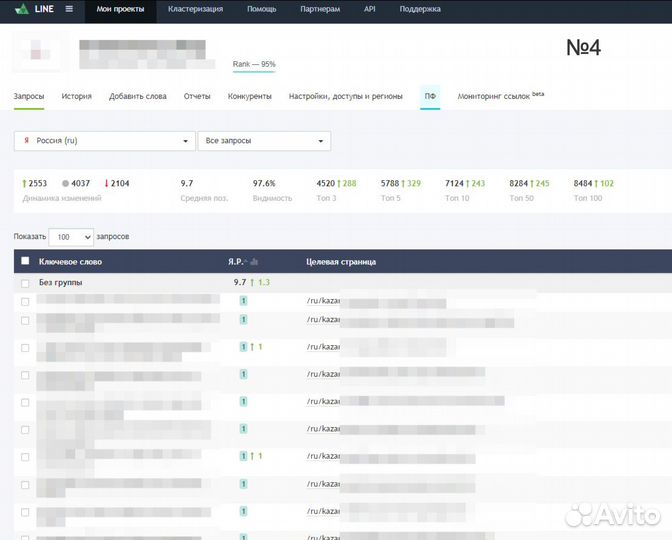Viewport: 672px width, 540px height.
Task: Click the LINE logo icon
Action: (x=21, y=9)
